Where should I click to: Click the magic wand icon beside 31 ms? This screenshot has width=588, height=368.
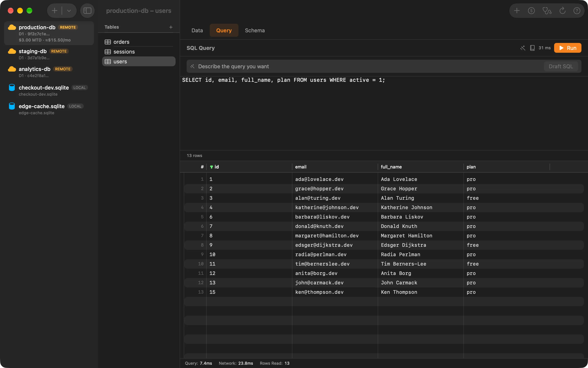tap(523, 48)
